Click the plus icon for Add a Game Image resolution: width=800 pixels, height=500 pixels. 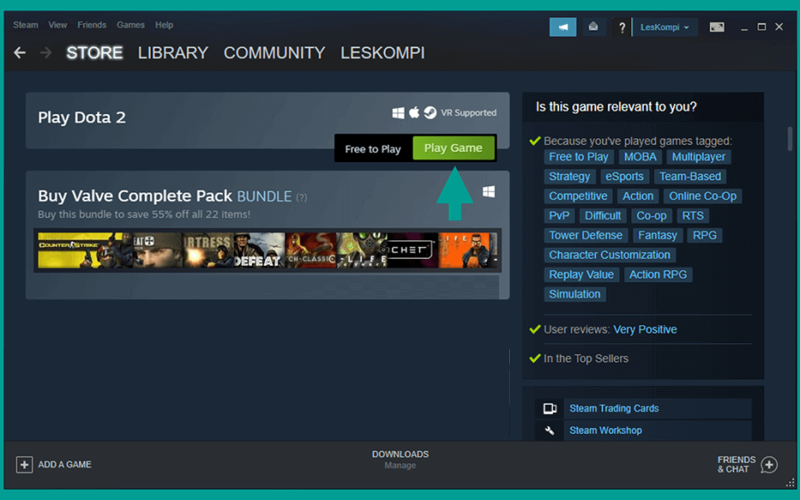[x=24, y=465]
